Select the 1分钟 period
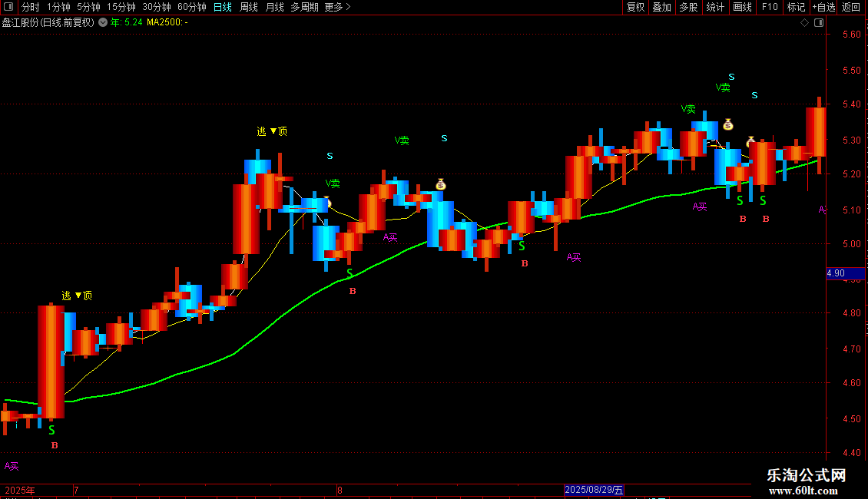 click(x=58, y=7)
